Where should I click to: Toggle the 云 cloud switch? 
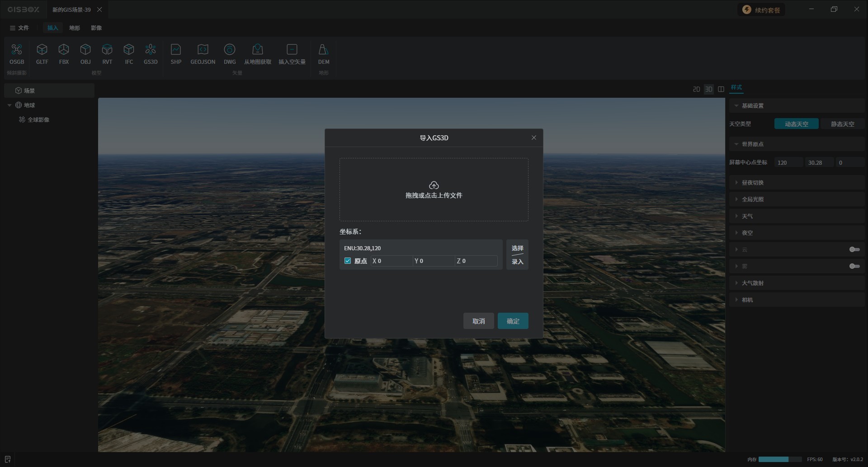tap(854, 249)
